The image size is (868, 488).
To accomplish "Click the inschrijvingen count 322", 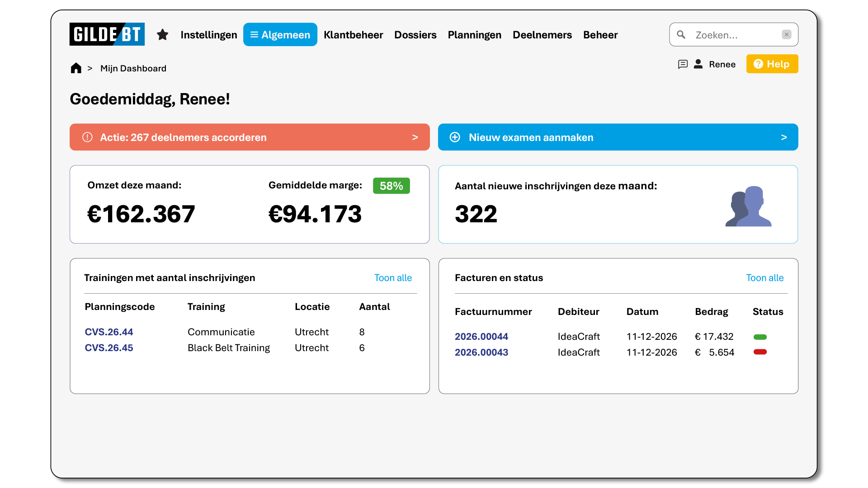I will (x=476, y=214).
